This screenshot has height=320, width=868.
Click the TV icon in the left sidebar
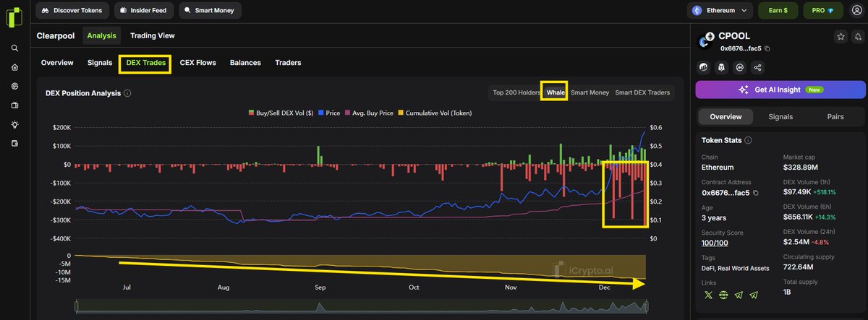(14, 105)
